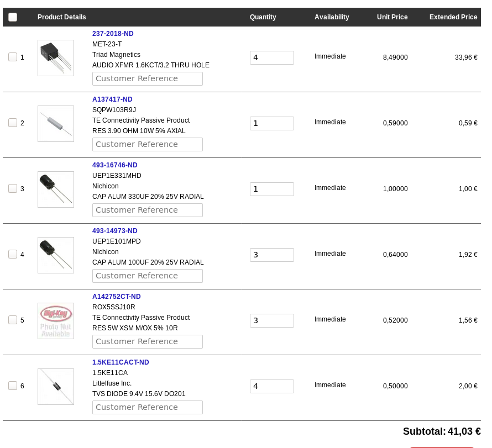Select description AUDIO XFMR 1.6KCT/3.2 THRU HOLE
This screenshot has height=448, width=492.
(x=150, y=65)
